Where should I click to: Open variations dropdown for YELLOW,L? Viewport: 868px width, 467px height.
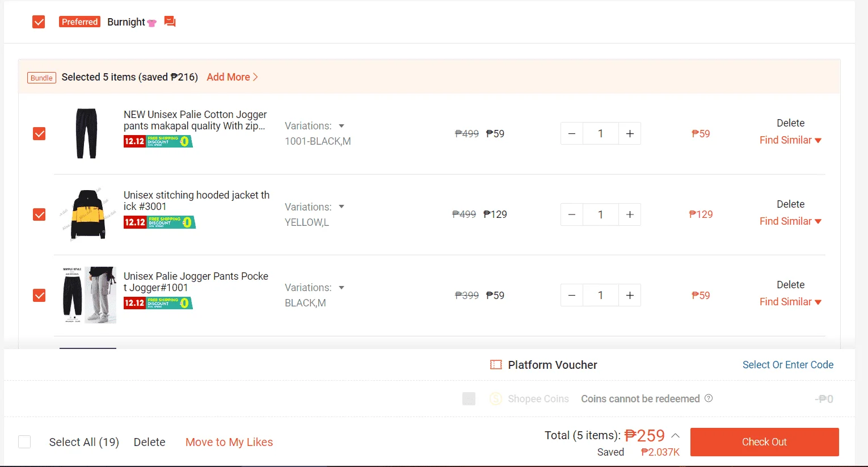click(342, 207)
